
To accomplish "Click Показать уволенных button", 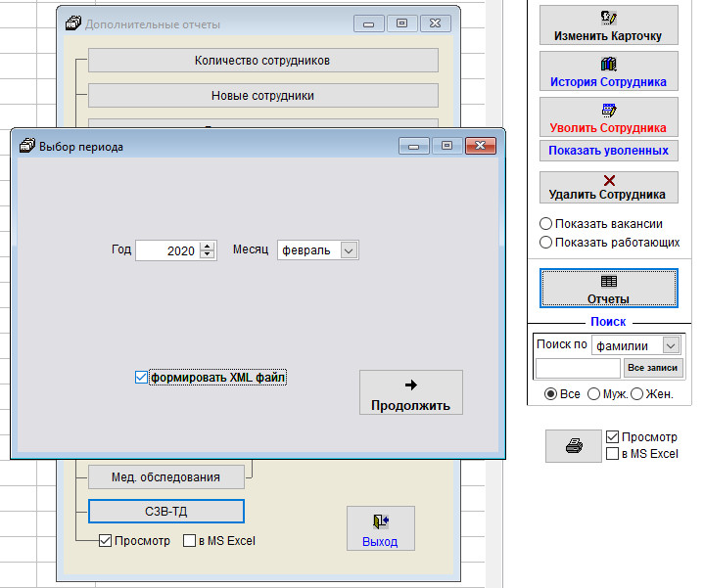I will (608, 151).
